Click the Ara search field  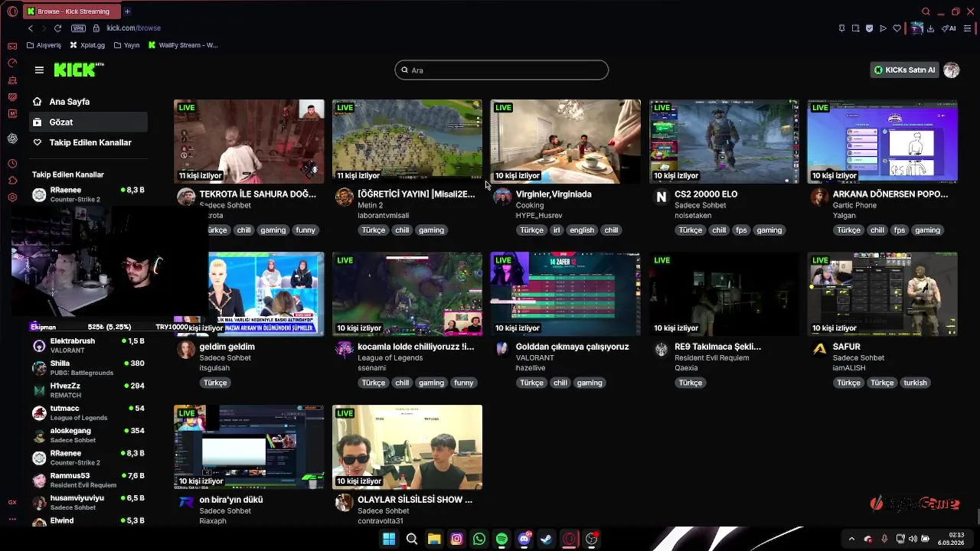coord(501,70)
